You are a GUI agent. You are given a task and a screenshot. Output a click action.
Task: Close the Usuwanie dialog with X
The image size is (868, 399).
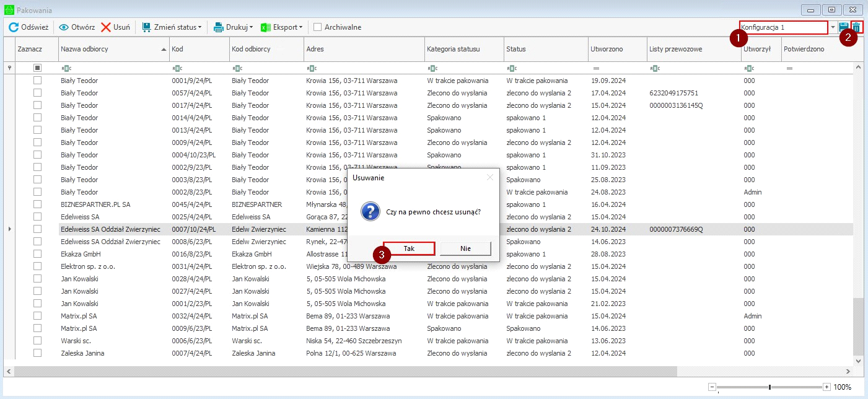(490, 178)
